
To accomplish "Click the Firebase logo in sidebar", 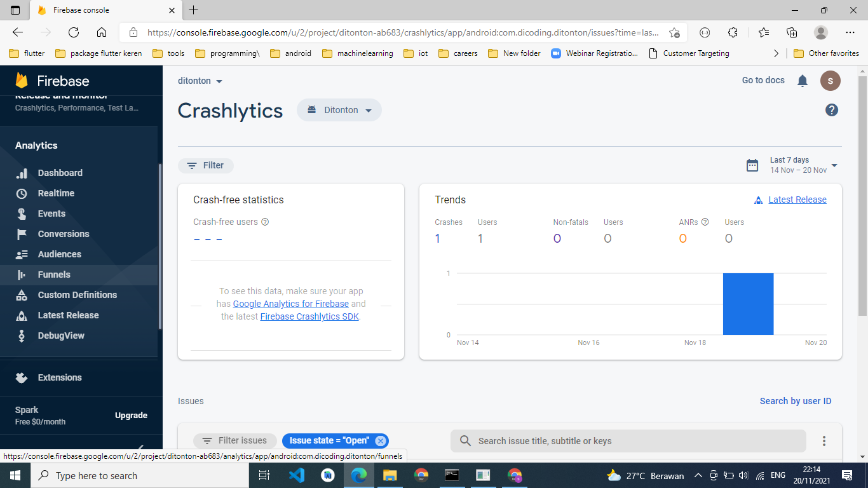I will (x=52, y=81).
